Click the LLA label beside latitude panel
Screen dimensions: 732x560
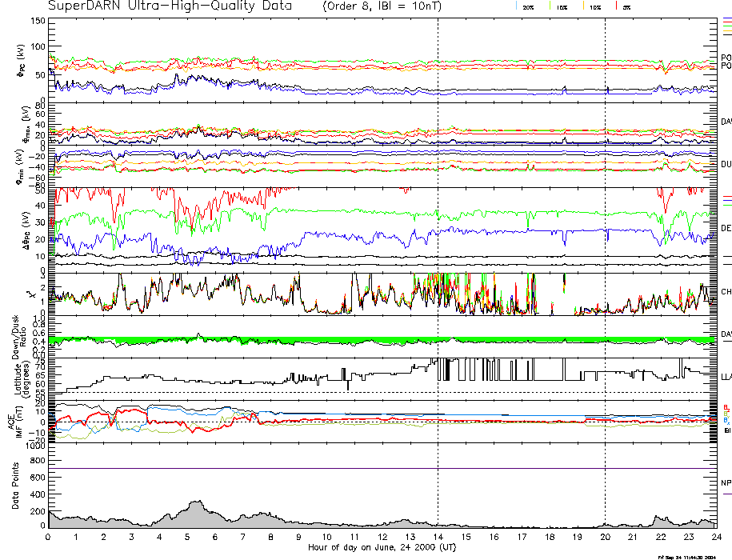click(x=726, y=376)
